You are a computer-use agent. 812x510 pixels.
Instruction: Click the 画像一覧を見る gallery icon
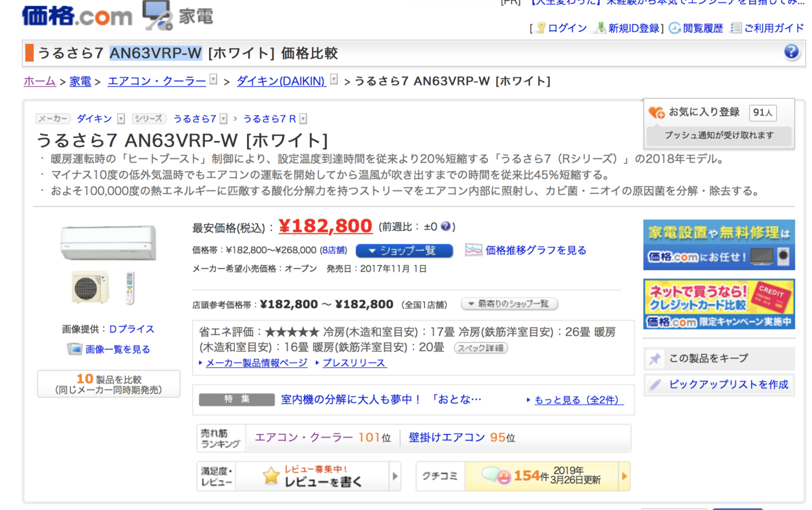click(x=74, y=349)
